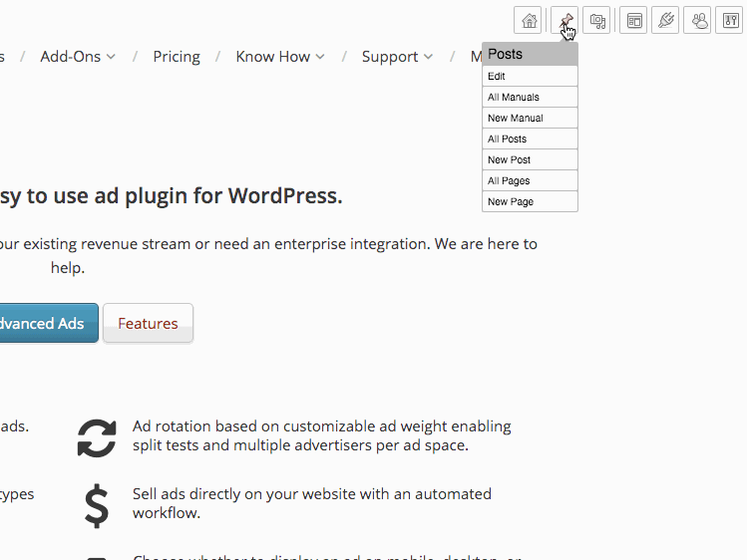Click the refresh arrows rotation icon
Image resolution: width=747 pixels, height=560 pixels.
pyautogui.click(x=97, y=437)
